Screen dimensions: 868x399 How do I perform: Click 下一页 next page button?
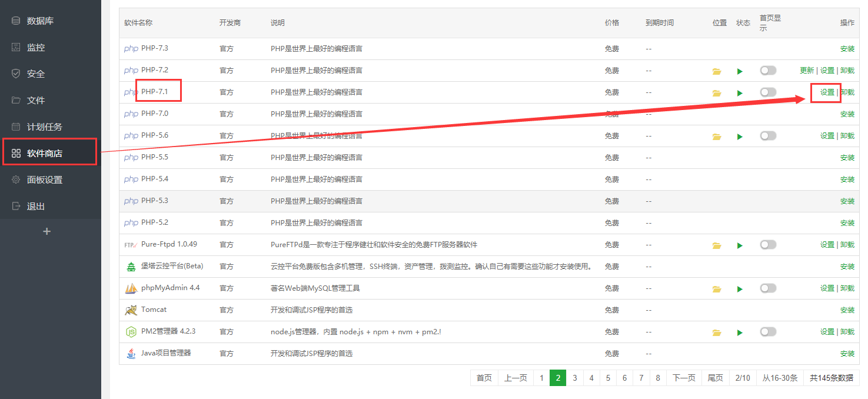coord(684,378)
